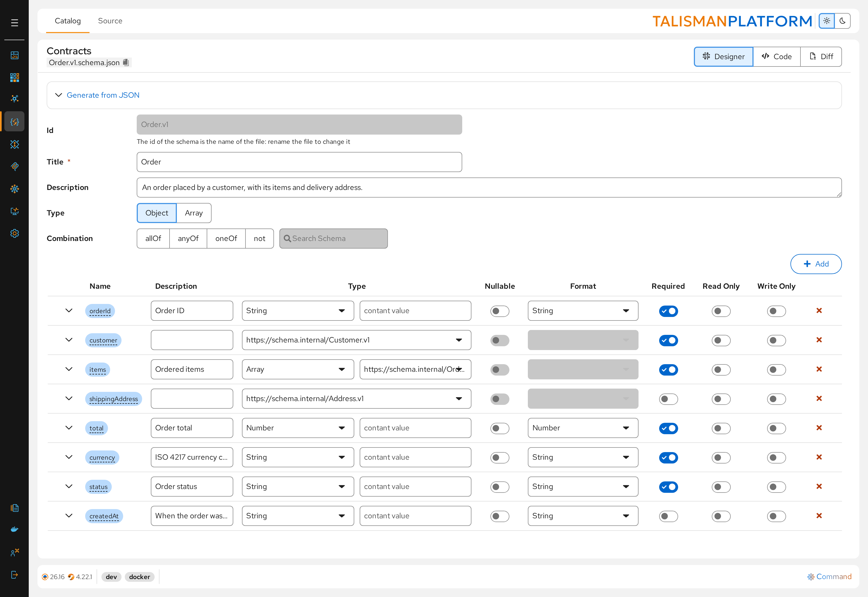The width and height of the screenshot is (868, 597).
Task: Switch to light theme sun icon
Action: coord(826,21)
